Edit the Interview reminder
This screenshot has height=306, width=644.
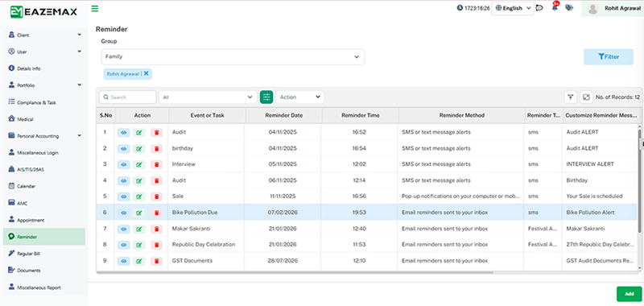click(139, 164)
